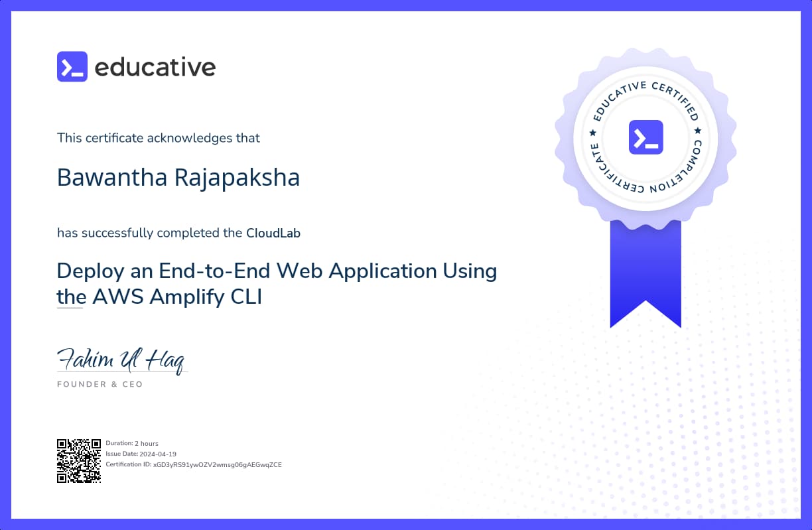Click the "Duration: 2 hours" text

[x=132, y=443]
